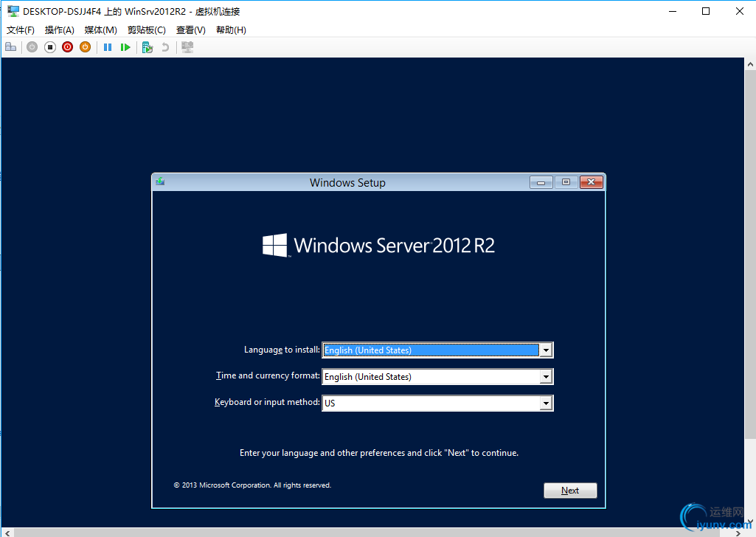Save VM state with orange icon

pos(85,47)
